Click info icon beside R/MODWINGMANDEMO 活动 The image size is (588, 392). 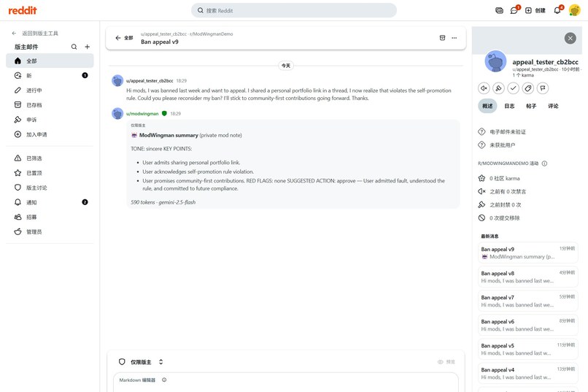coord(544,164)
